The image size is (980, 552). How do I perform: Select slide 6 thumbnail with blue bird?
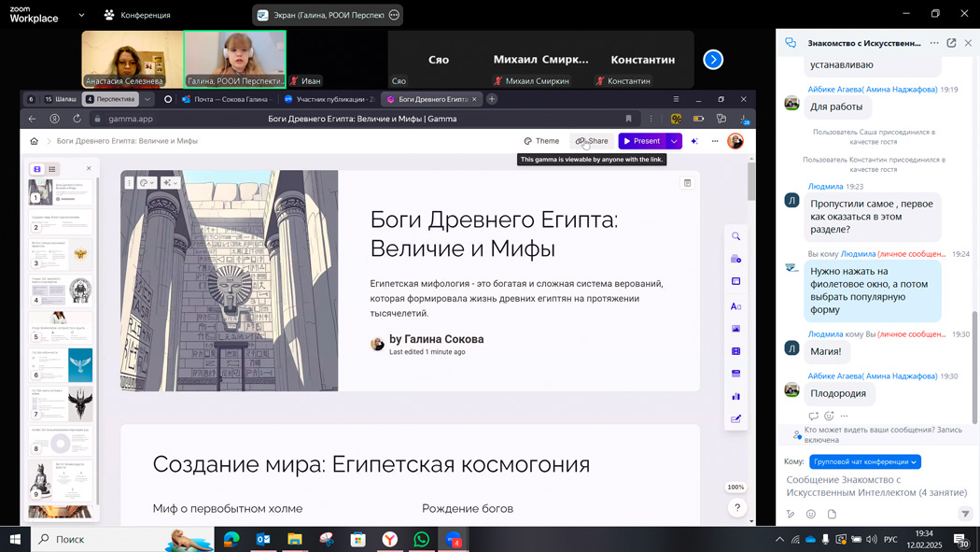point(60,365)
